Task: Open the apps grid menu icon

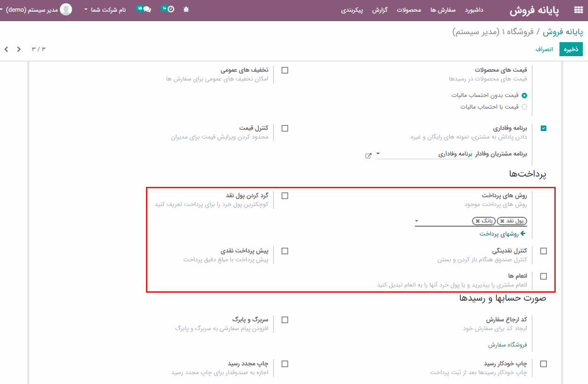Action: tap(578, 10)
